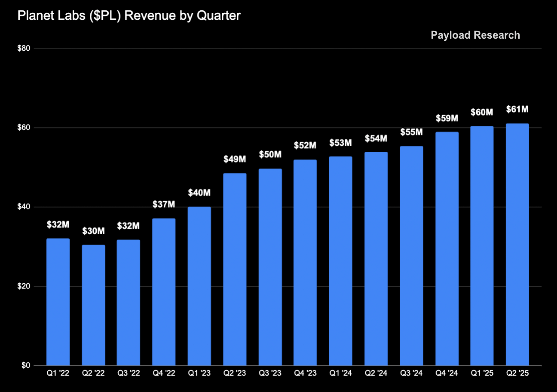Click the $80 y-axis label
Viewport: 557px width, 392px height.
tap(23, 49)
